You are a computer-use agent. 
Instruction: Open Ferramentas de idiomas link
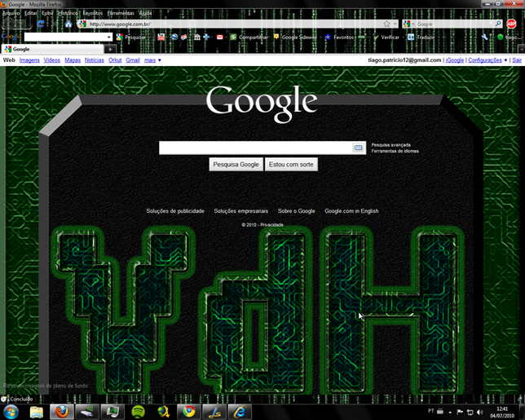pyautogui.click(x=395, y=151)
